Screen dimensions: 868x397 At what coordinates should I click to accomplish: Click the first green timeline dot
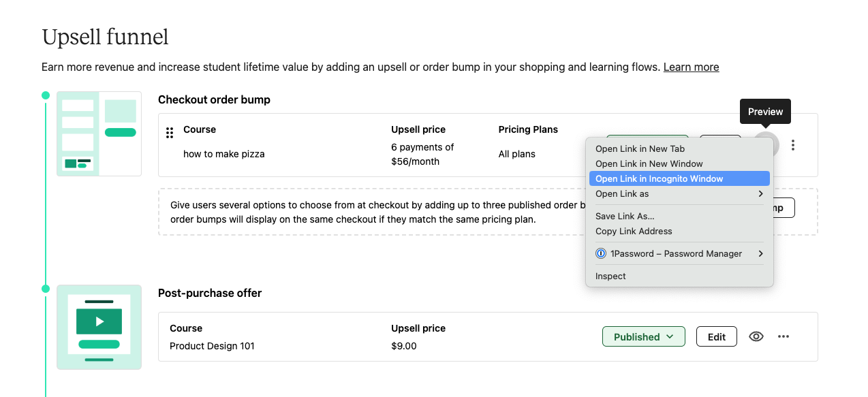(x=46, y=95)
